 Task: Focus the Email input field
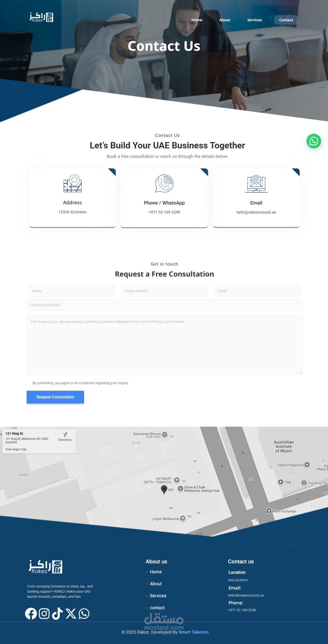pyautogui.click(x=257, y=291)
